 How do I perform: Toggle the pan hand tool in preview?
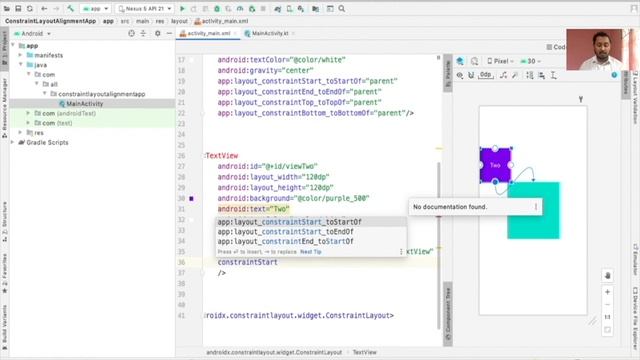click(x=607, y=276)
